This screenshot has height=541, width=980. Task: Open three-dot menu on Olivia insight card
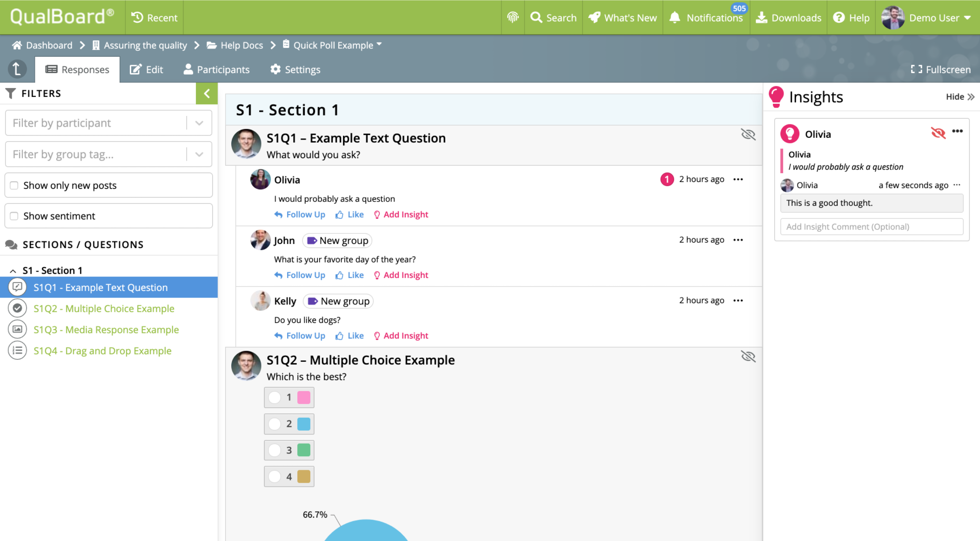click(957, 131)
